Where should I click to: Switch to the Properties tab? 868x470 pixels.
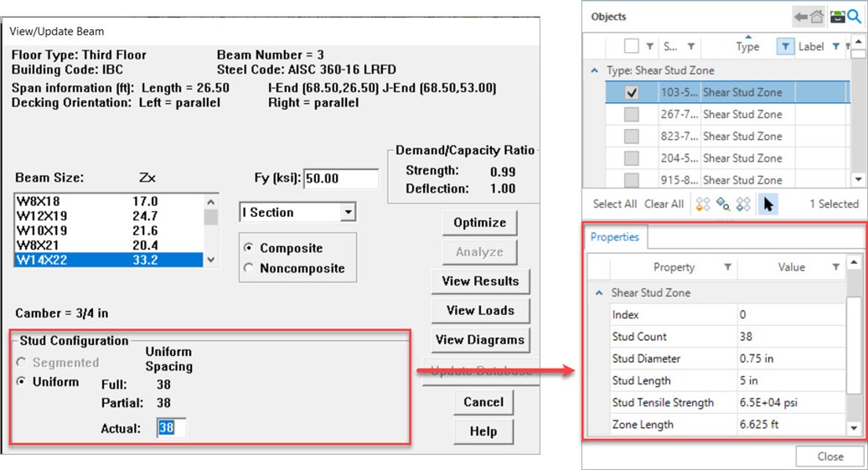pyautogui.click(x=614, y=237)
